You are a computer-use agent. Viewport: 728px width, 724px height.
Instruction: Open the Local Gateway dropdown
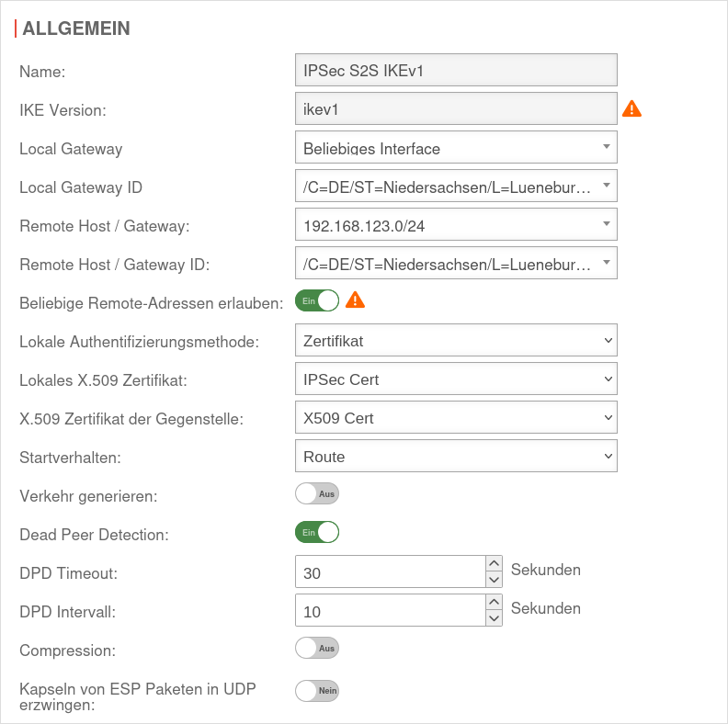point(456,148)
